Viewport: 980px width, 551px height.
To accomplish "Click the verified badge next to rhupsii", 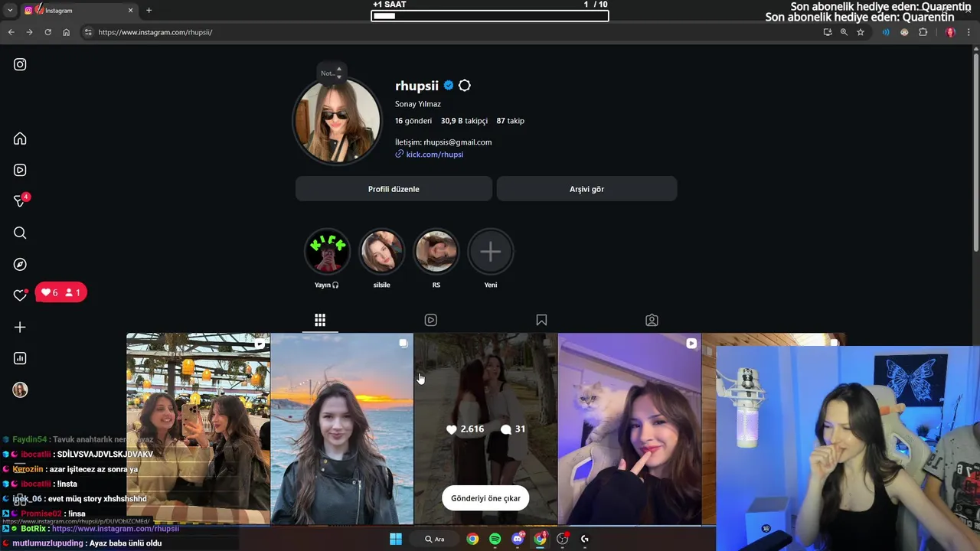I will 449,86.
